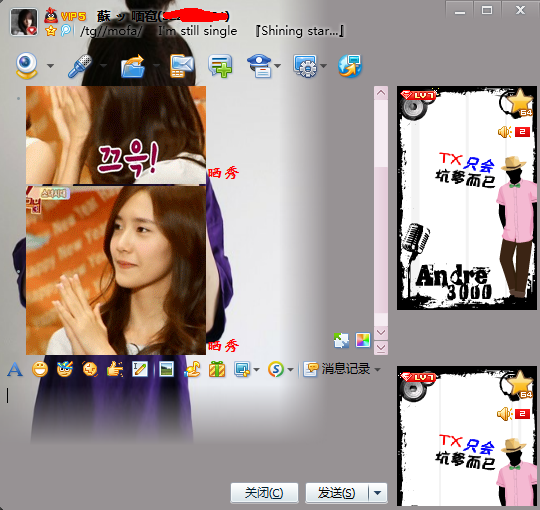The width and height of the screenshot is (540, 510).
Task: Expand voice call options arrow
Action: 103,65
